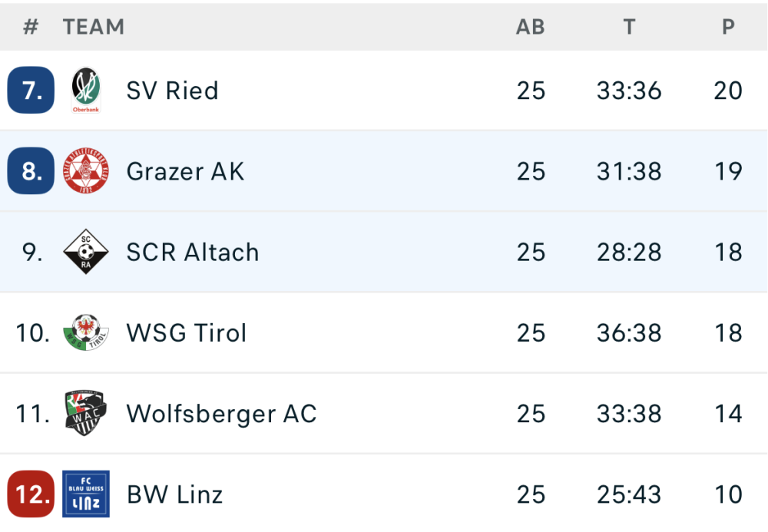768x532 pixels.
Task: Open the SV Ried team page
Action: pos(172,91)
